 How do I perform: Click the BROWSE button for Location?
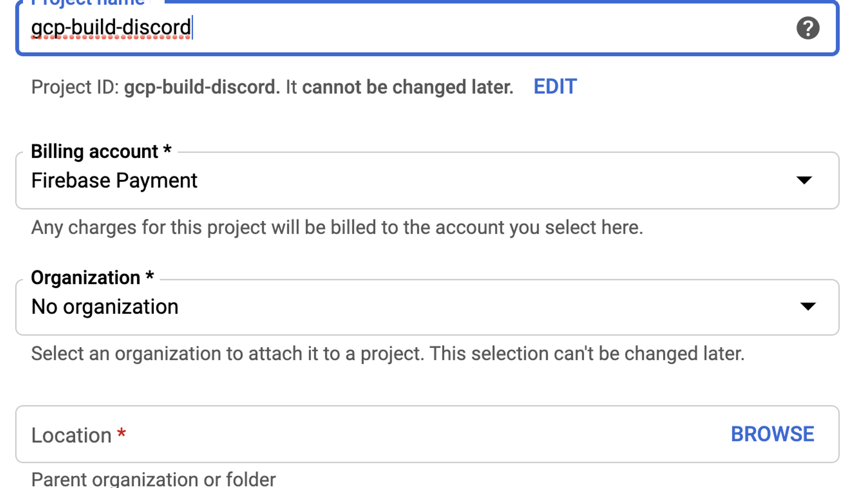tap(772, 434)
